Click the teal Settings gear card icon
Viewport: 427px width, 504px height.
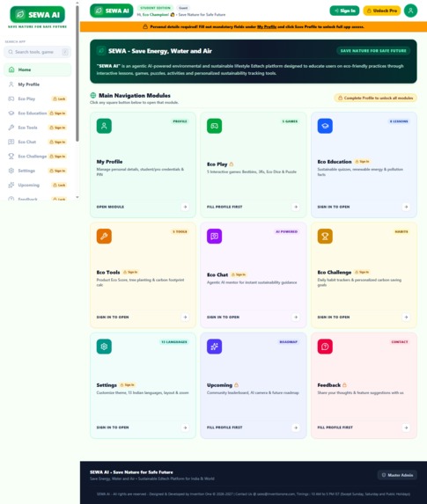104,347
